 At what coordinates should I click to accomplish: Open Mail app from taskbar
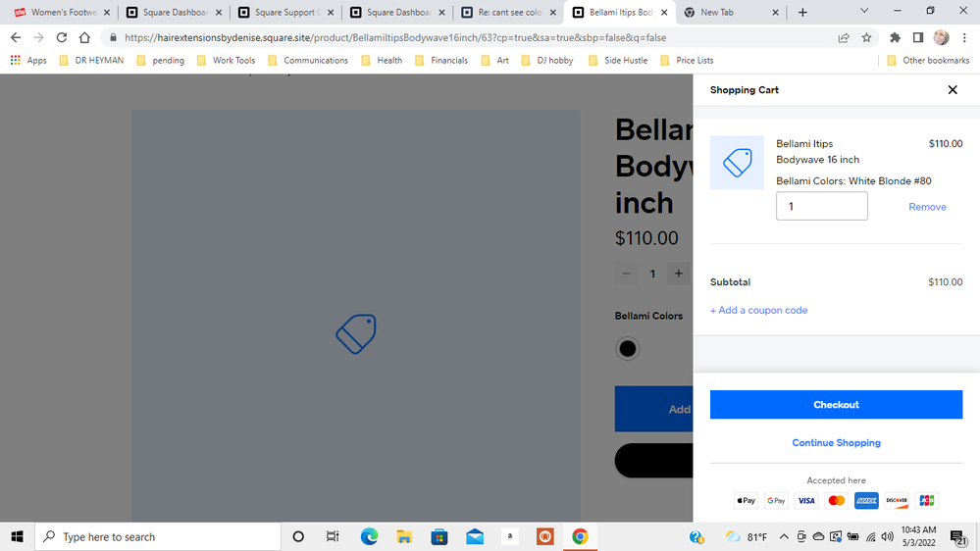475,536
